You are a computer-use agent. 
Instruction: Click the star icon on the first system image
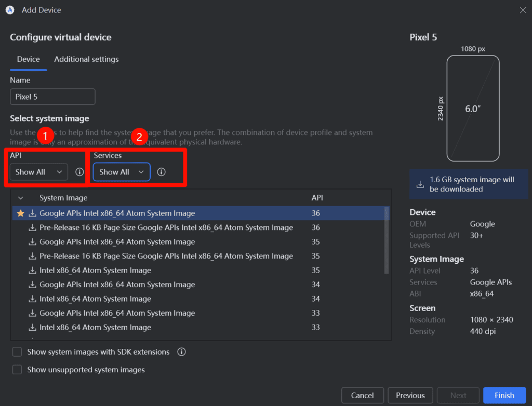coord(21,213)
